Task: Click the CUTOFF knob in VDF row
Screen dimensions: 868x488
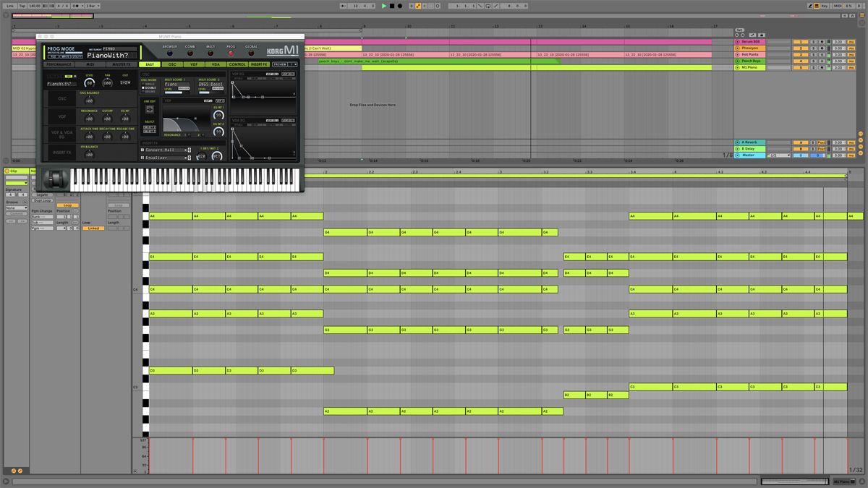Action: (108, 118)
